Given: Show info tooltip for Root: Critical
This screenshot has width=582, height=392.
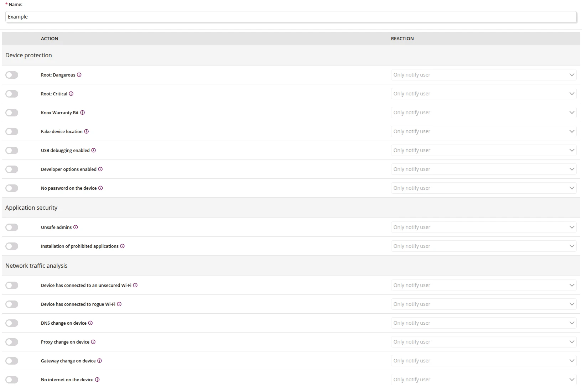Looking at the screenshot, I should pos(71,94).
